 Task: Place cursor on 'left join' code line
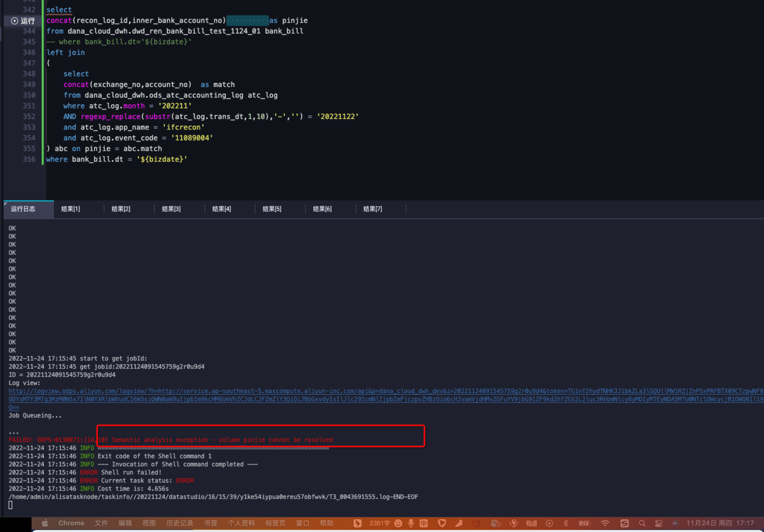[66, 52]
